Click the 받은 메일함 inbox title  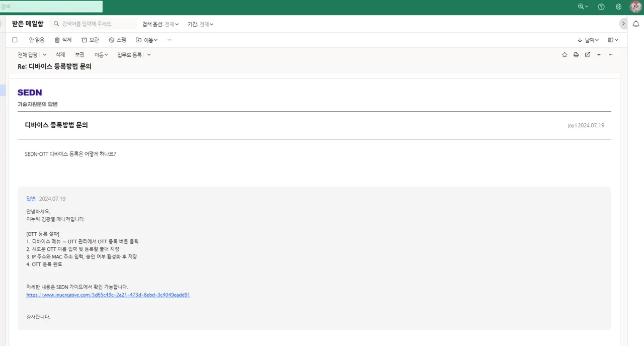pyautogui.click(x=28, y=24)
